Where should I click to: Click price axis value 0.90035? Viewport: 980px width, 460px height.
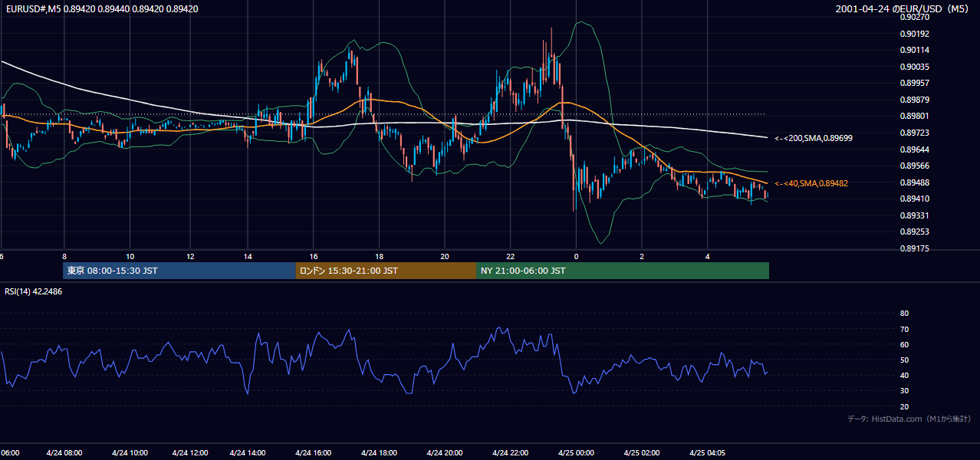point(914,67)
